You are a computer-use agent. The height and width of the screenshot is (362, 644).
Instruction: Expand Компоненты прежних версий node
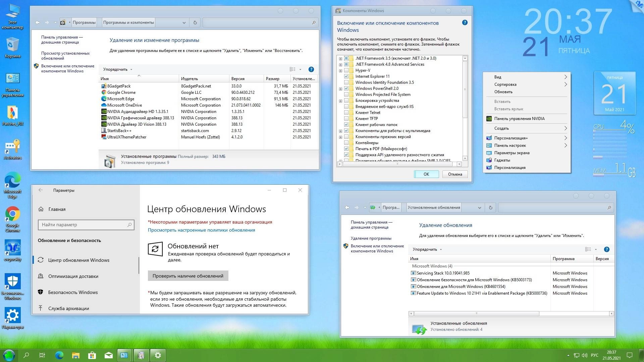(340, 137)
